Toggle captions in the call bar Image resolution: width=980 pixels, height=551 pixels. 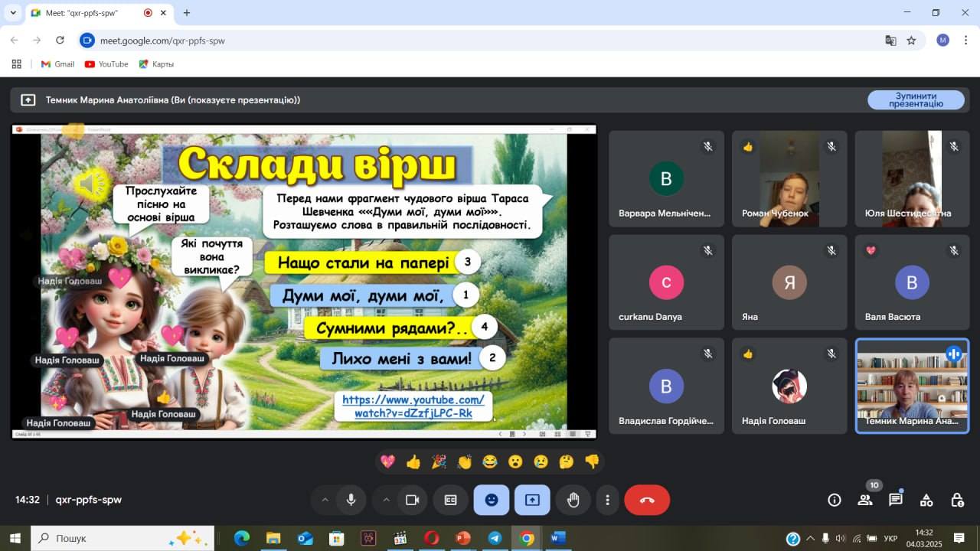point(451,500)
